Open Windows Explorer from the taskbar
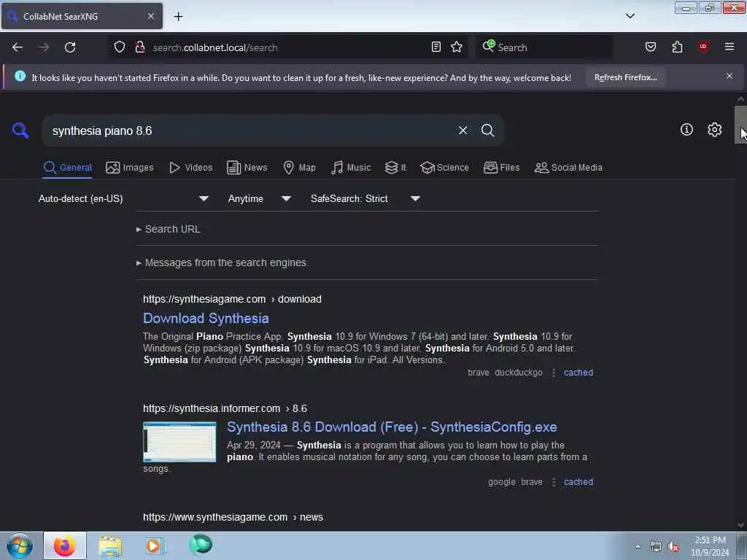The image size is (747, 560). point(111,545)
